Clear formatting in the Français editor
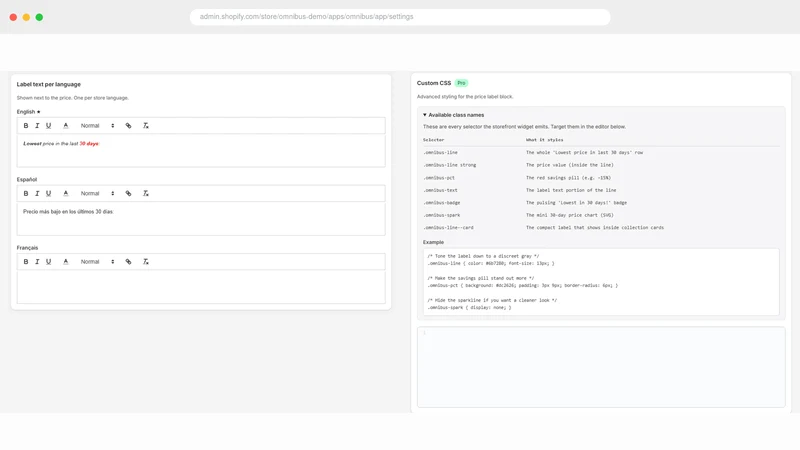Image resolution: width=800 pixels, height=450 pixels. [145, 262]
